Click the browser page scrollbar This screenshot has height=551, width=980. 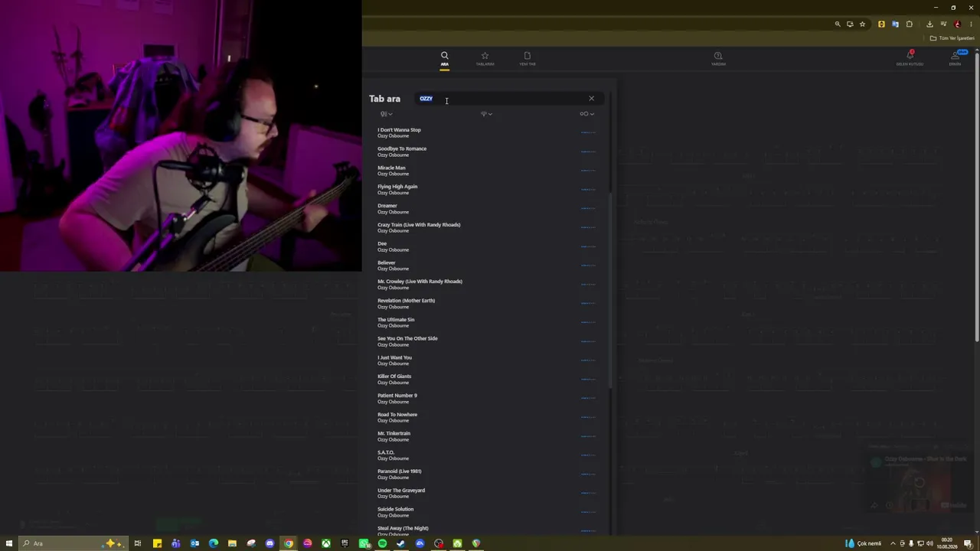coord(976,199)
